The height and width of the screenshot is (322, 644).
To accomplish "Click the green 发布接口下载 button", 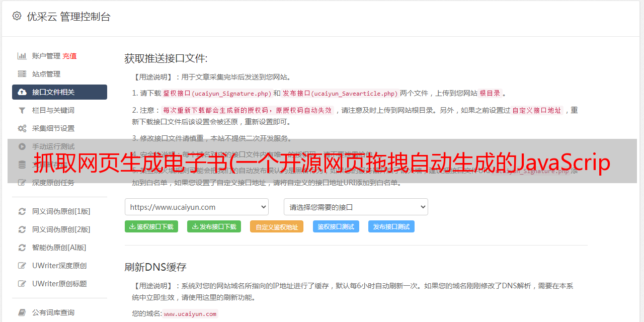I will (214, 226).
